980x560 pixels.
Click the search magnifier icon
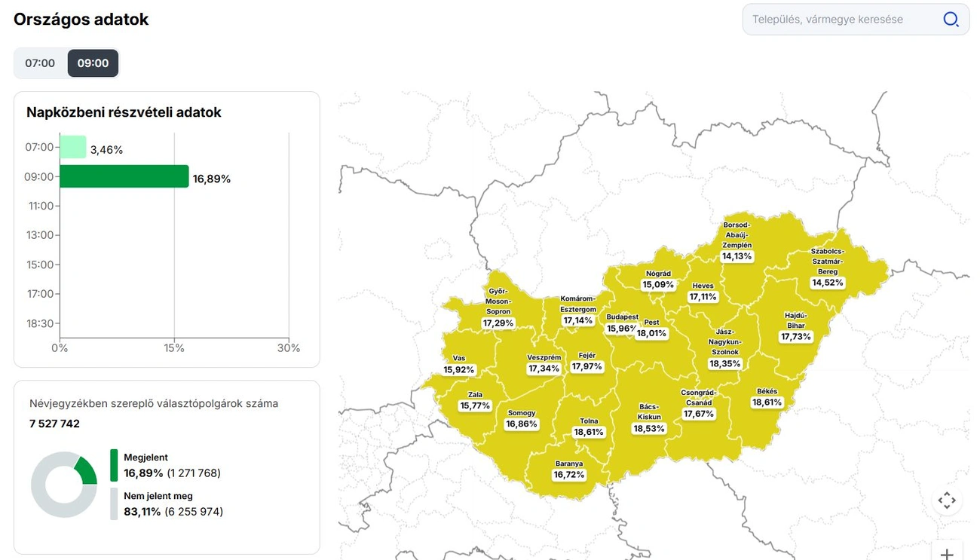951,20
